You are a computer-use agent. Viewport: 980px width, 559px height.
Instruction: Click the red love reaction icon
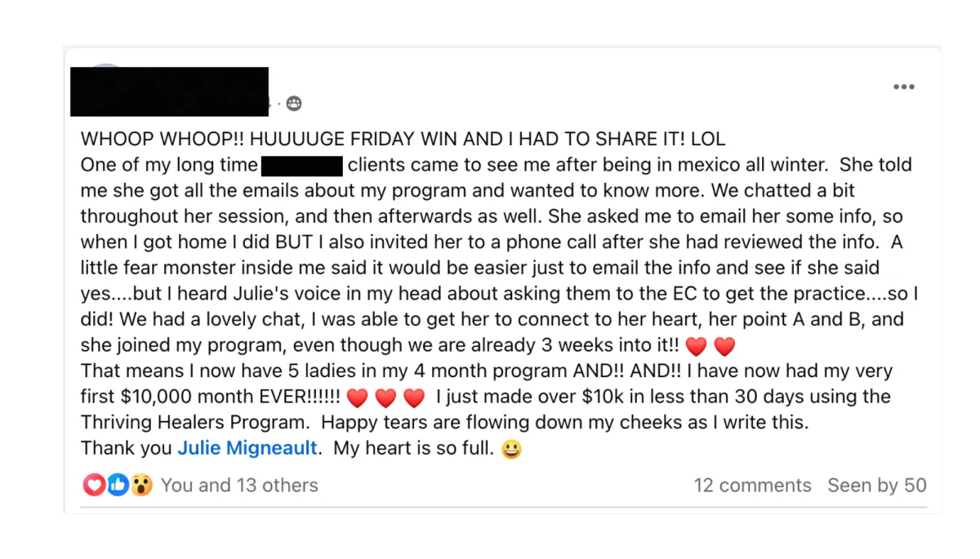[x=95, y=486]
